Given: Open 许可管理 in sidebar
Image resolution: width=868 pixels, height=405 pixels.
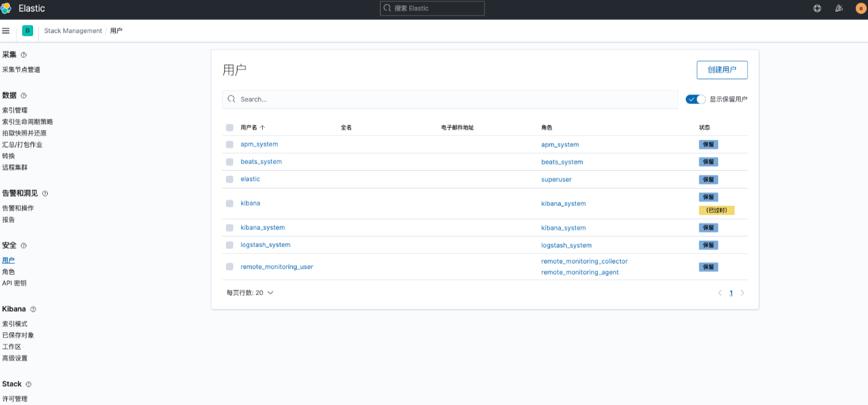Looking at the screenshot, I should 15,399.
